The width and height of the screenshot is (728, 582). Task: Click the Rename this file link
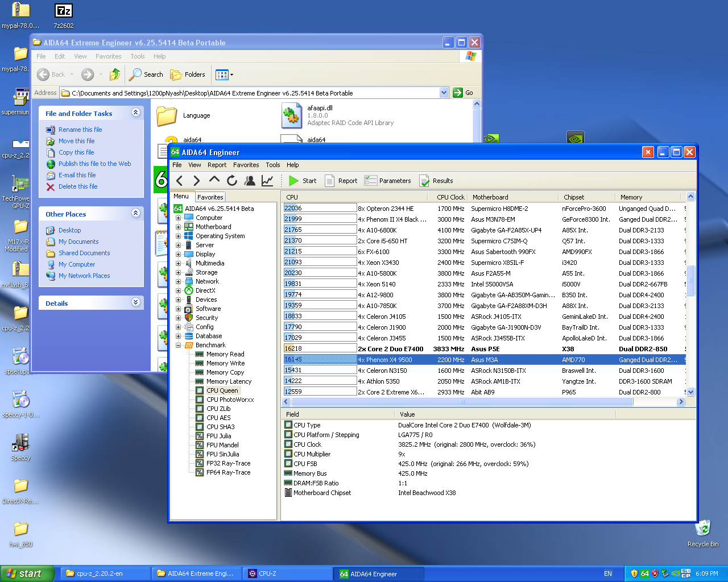click(x=80, y=130)
